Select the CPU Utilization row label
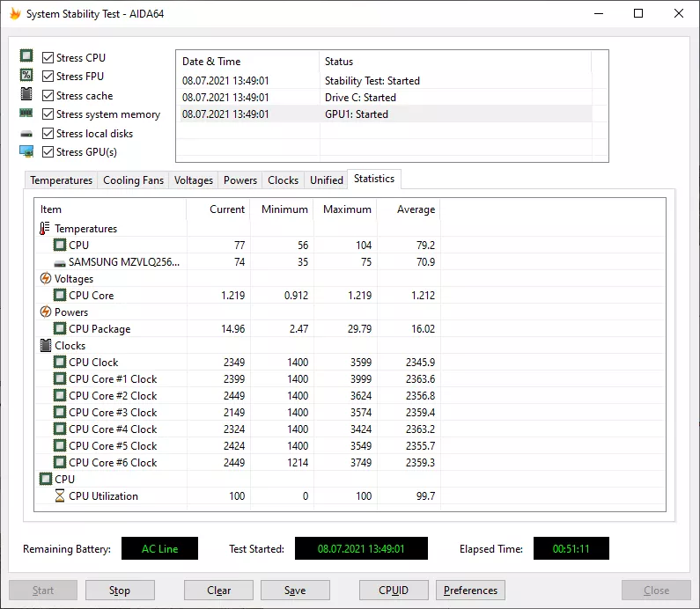700x609 pixels. pyautogui.click(x=103, y=496)
